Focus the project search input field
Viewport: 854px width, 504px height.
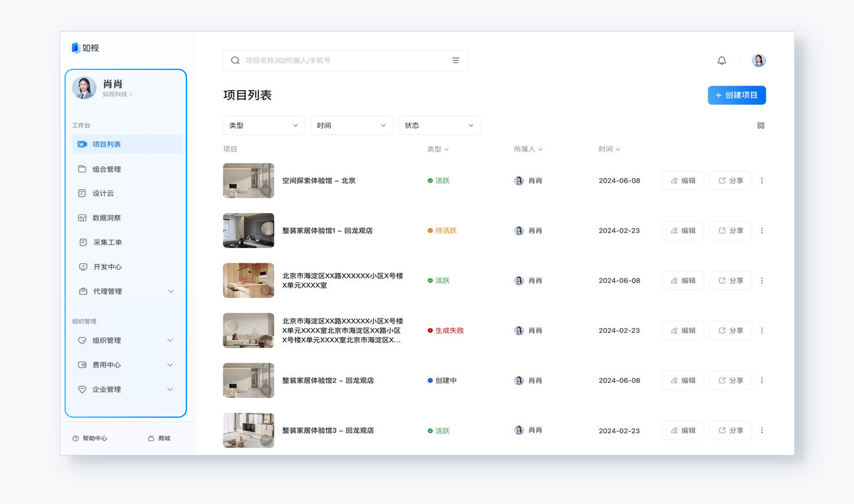(345, 61)
